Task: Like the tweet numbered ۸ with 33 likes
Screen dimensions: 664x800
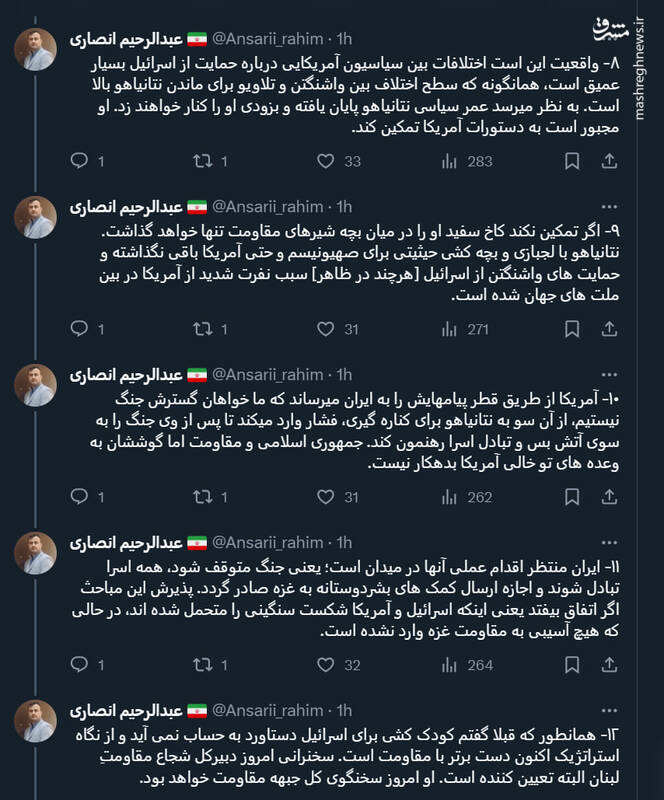Action: [328, 157]
